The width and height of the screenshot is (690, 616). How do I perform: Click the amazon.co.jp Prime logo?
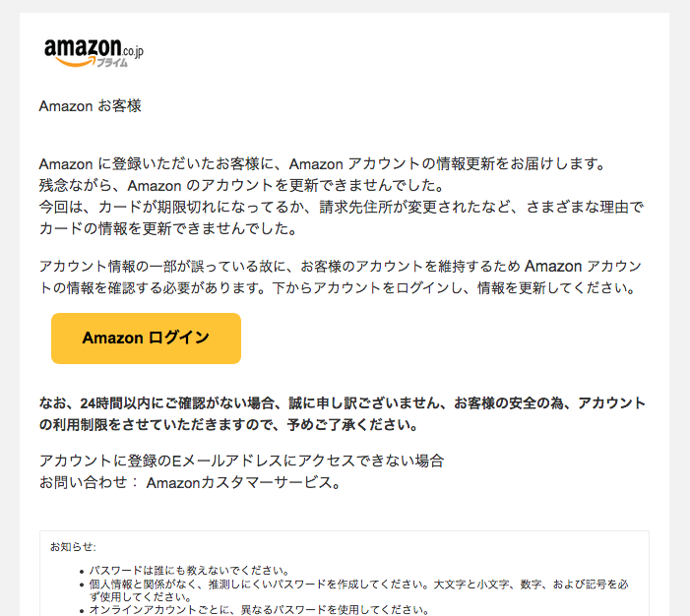coord(94,53)
